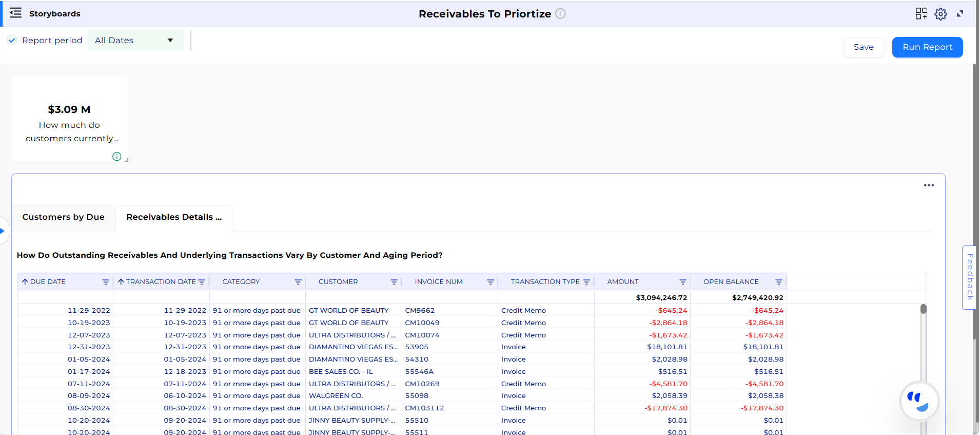Switch to the Customers by Due tab
Screen dimensions: 980x435
click(64, 217)
